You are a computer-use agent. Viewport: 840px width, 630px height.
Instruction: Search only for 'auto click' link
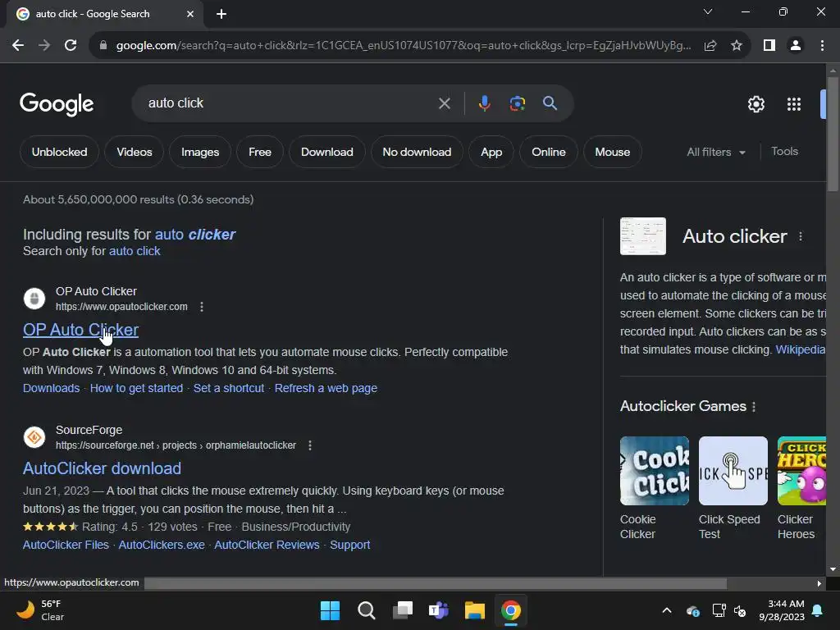(135, 251)
